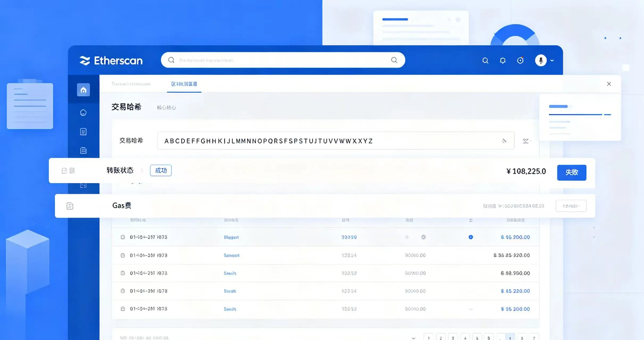644x340 pixels.
Task: Click the print icon in 转账状态 bar
Action: click(x=64, y=171)
